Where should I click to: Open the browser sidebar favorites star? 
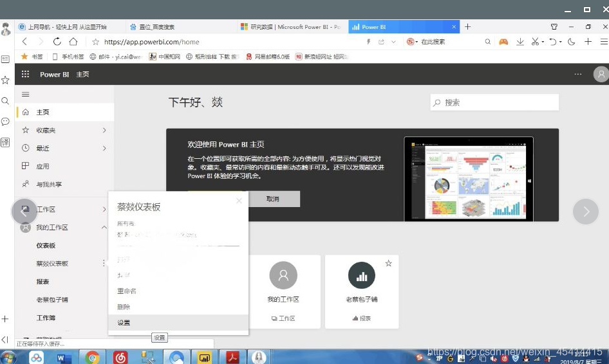pos(5,80)
